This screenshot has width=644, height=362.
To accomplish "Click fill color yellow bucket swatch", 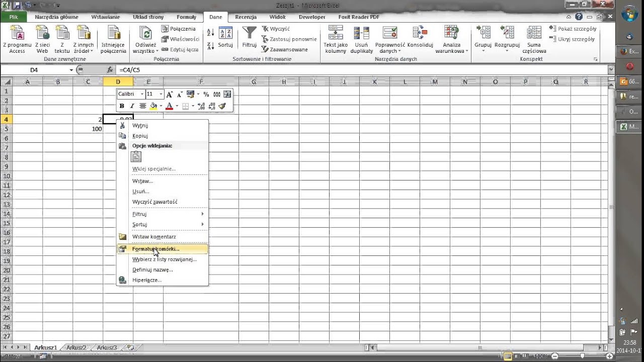I will 154,106.
